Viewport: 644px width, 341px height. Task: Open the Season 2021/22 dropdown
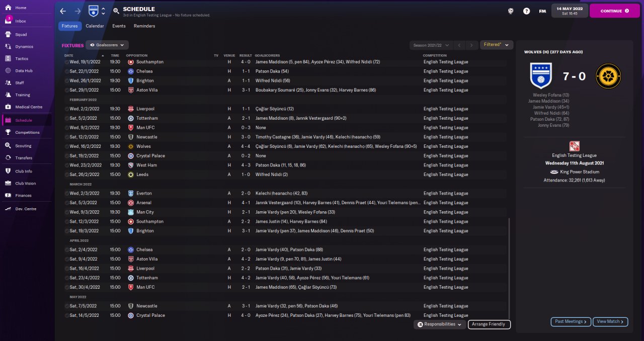(x=431, y=45)
